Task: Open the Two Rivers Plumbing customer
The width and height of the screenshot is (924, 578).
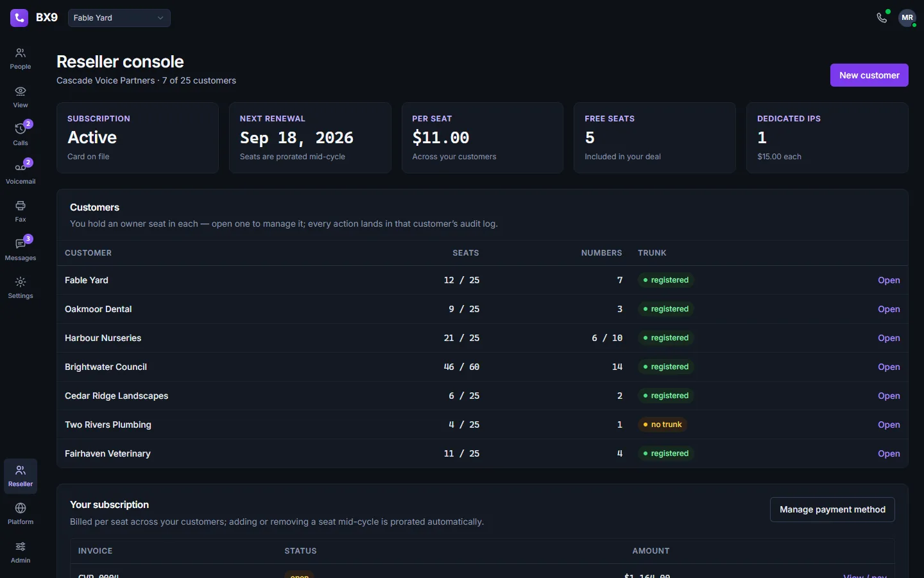Action: (x=889, y=425)
